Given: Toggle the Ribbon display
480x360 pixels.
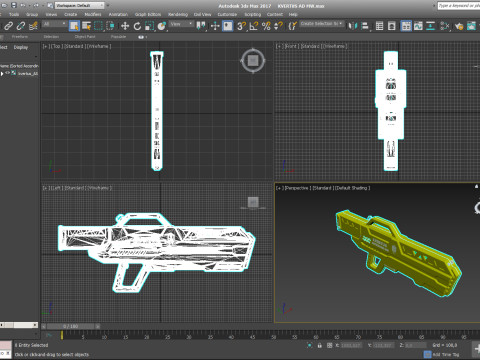Looking at the screenshot, I should click(406, 26).
